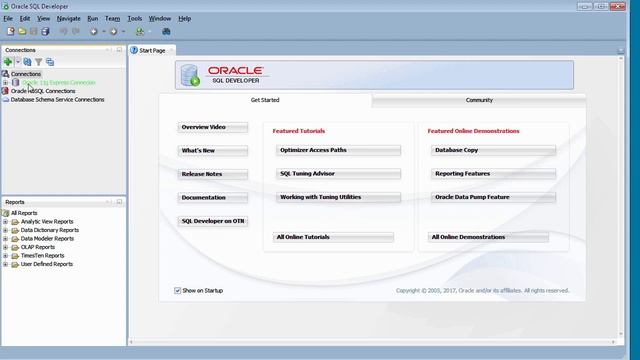Image resolution: width=640 pixels, height=360 pixels.
Task: Expand the Data Dictionary Reports node
Action: tap(5, 230)
